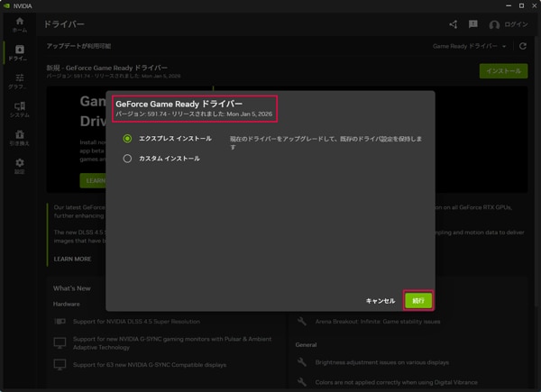Cancel the dialog with キャンセル
This screenshot has height=392, width=541.
click(x=380, y=301)
